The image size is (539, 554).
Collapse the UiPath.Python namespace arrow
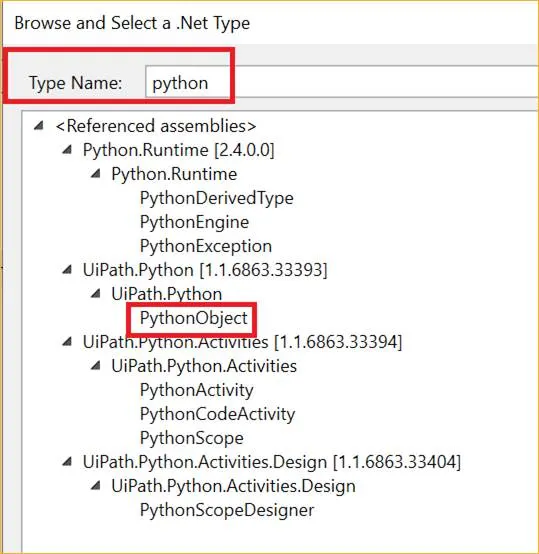96,293
